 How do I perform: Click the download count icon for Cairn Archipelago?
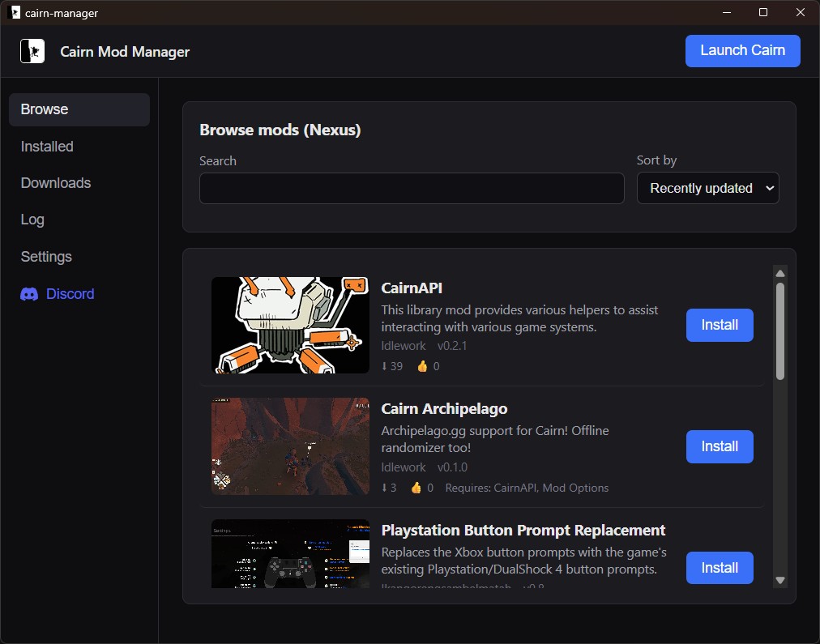click(x=384, y=488)
